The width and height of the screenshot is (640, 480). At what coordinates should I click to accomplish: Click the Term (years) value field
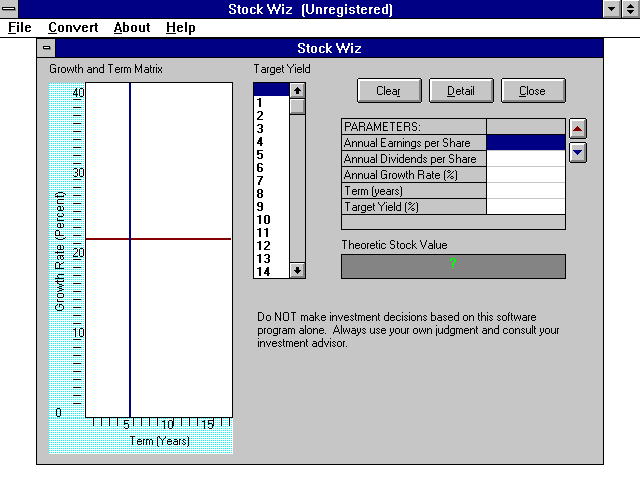(525, 191)
